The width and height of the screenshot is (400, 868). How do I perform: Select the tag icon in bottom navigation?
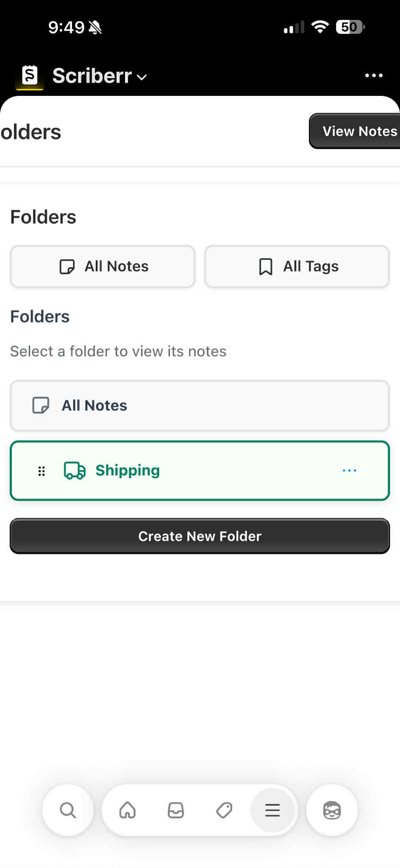pyautogui.click(x=224, y=810)
